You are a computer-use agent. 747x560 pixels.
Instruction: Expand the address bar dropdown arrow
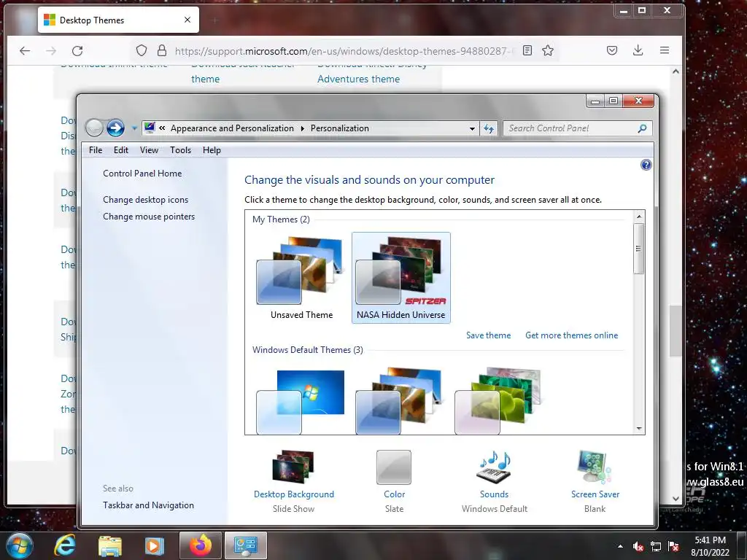click(x=472, y=128)
